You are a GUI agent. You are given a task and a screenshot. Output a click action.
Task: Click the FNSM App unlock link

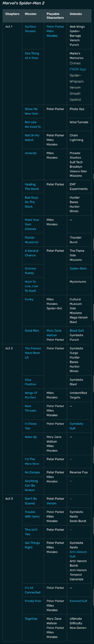coord(78,69)
